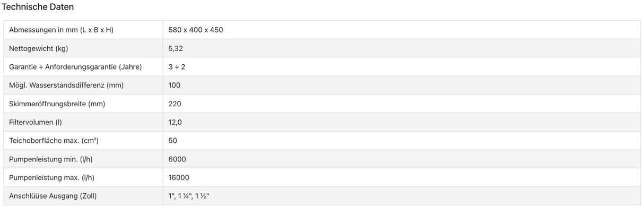Click the skimmer opening width value 220
Screen dimensions: 644x214
pyautogui.click(x=175, y=104)
